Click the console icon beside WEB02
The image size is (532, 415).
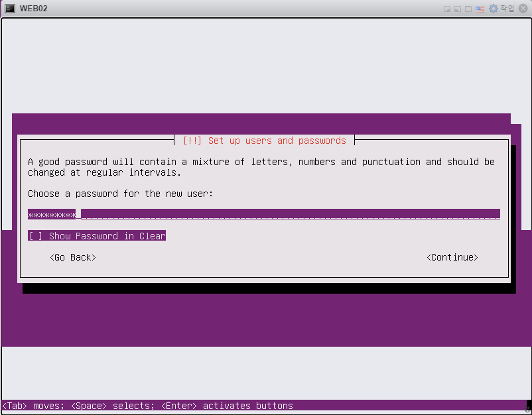(x=10, y=9)
